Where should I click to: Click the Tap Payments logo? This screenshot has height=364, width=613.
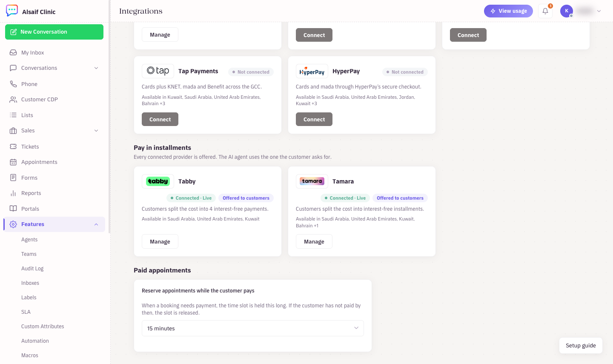(158, 71)
